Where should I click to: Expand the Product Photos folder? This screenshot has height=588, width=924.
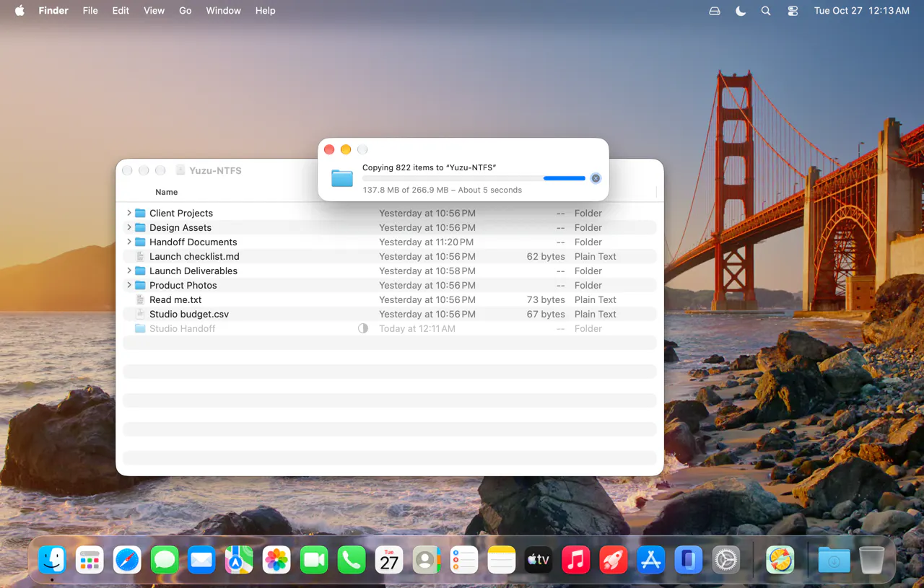129,285
